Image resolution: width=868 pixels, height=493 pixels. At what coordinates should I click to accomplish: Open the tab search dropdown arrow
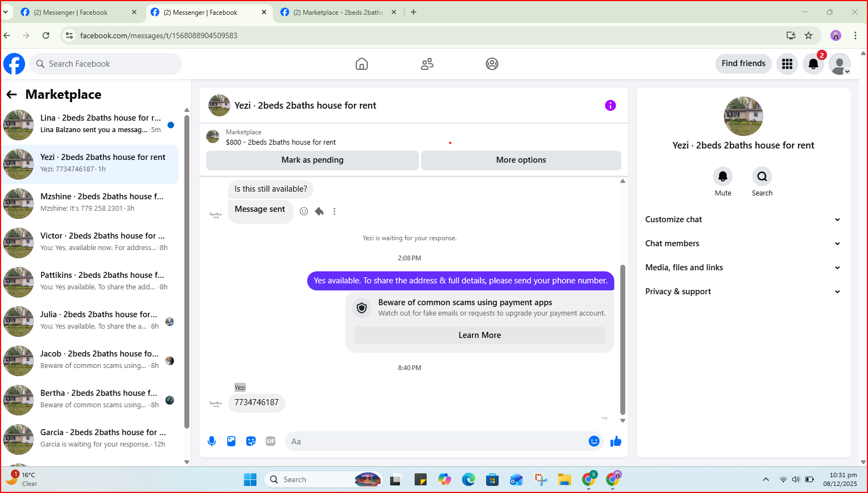tap(5, 12)
